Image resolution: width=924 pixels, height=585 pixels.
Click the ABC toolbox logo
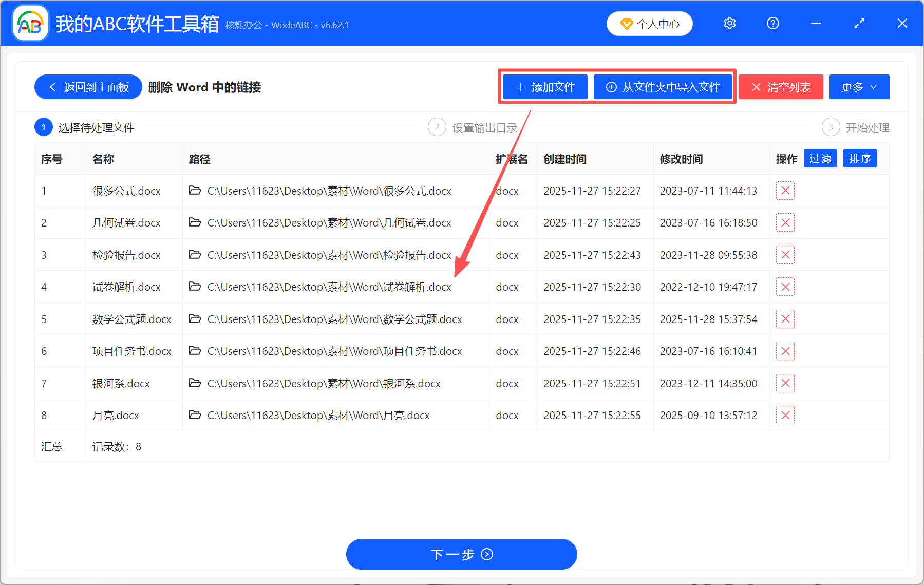point(30,23)
